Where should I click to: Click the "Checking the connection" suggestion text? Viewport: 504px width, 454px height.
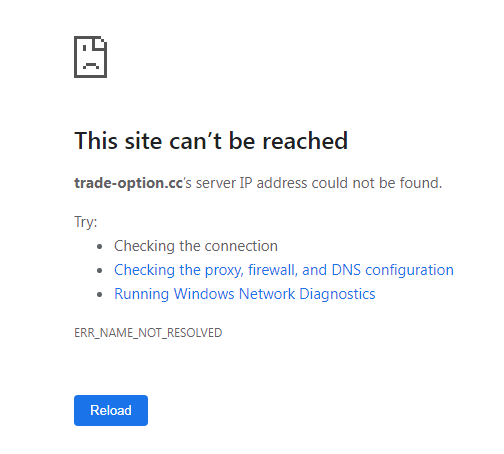[196, 246]
